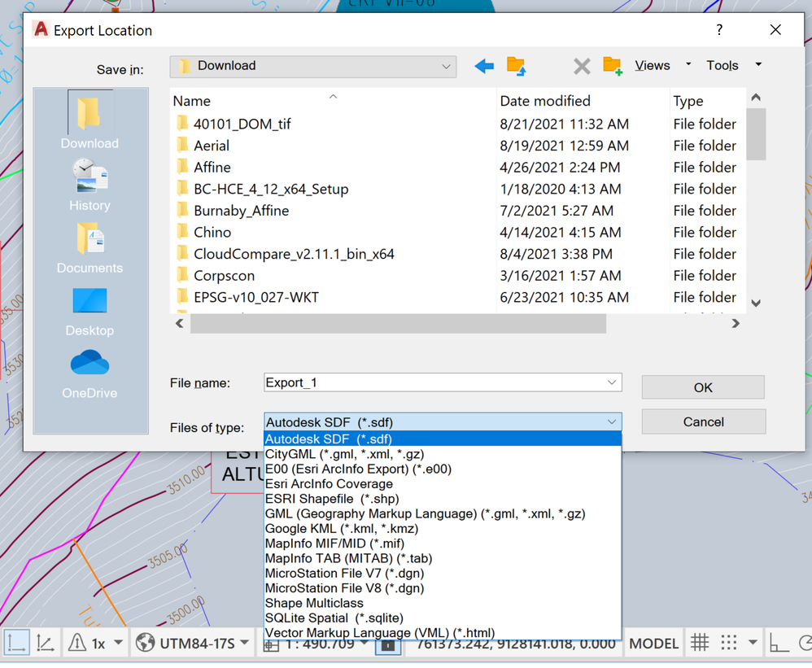Open the UTM84-17S coordinate system dropdown
The image size is (812, 668).
[x=245, y=643]
